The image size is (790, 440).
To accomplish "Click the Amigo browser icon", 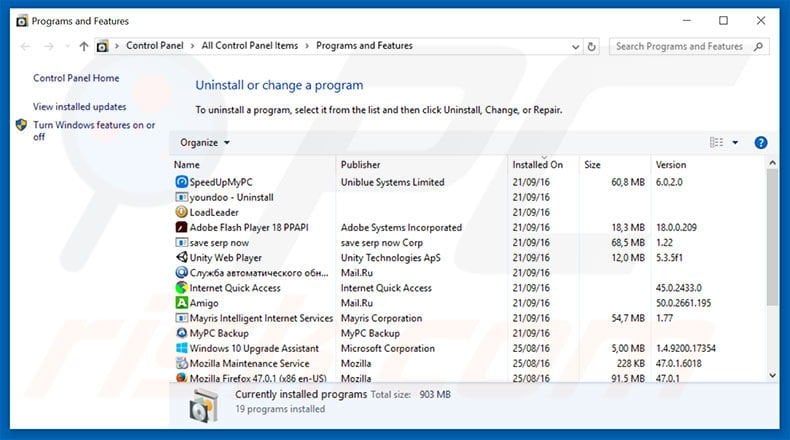I will click(181, 303).
